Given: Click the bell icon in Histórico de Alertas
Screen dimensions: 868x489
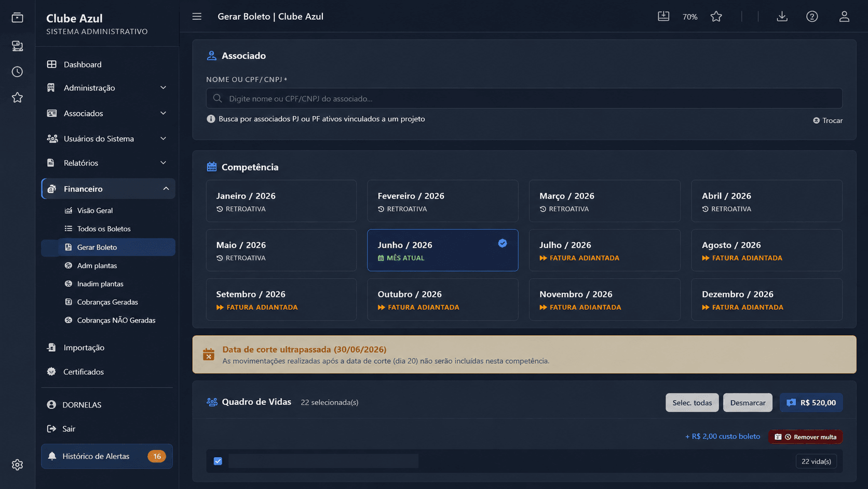Looking at the screenshot, I should (x=52, y=456).
